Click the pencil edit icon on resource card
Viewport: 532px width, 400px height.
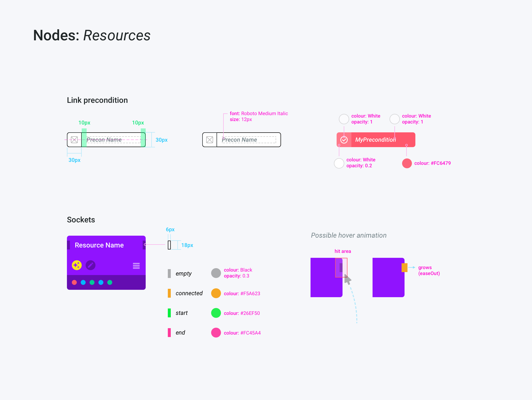pyautogui.click(x=91, y=265)
